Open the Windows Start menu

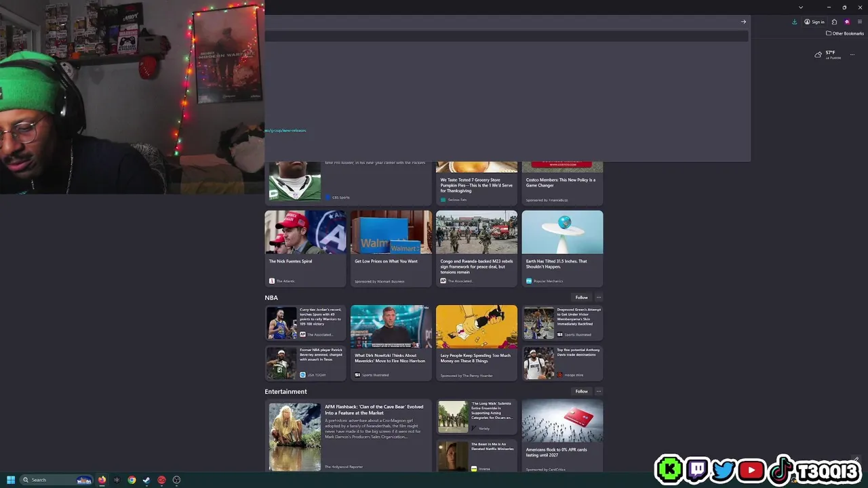11,480
